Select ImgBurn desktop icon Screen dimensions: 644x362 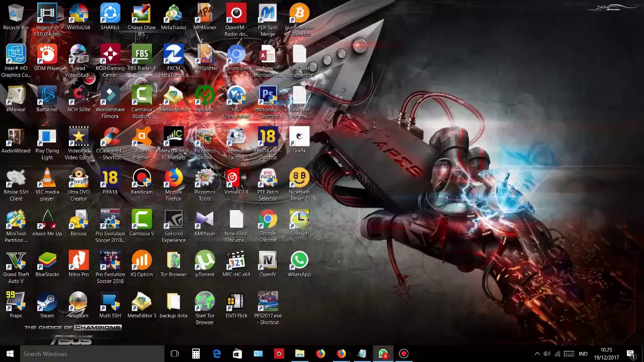[78, 305]
